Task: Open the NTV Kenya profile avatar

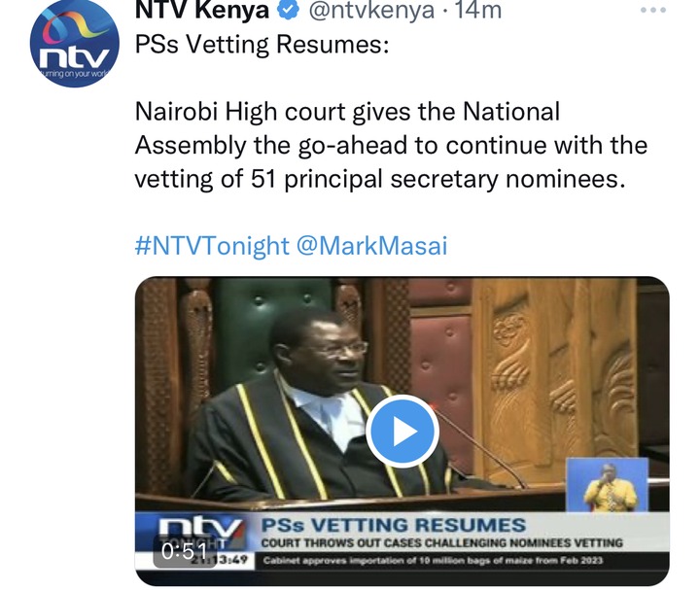Action: pyautogui.click(x=75, y=44)
